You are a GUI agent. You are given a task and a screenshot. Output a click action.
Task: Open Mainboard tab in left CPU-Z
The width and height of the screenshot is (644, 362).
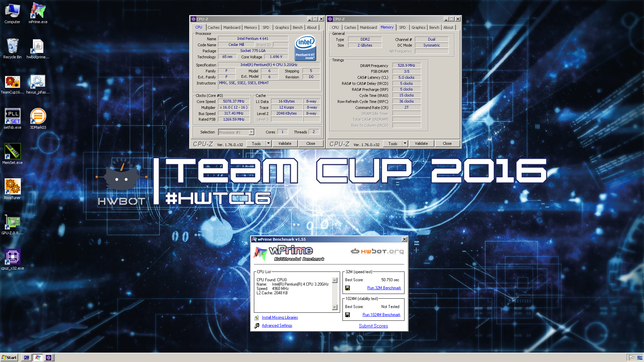click(x=232, y=27)
